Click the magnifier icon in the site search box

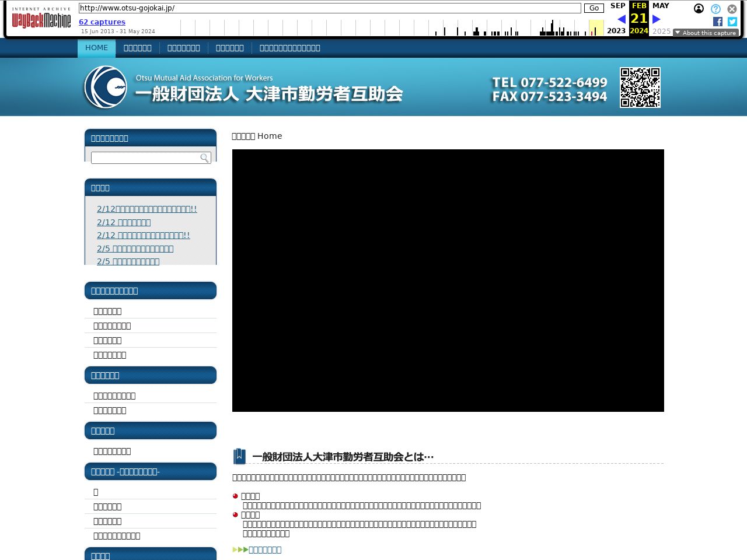(204, 158)
